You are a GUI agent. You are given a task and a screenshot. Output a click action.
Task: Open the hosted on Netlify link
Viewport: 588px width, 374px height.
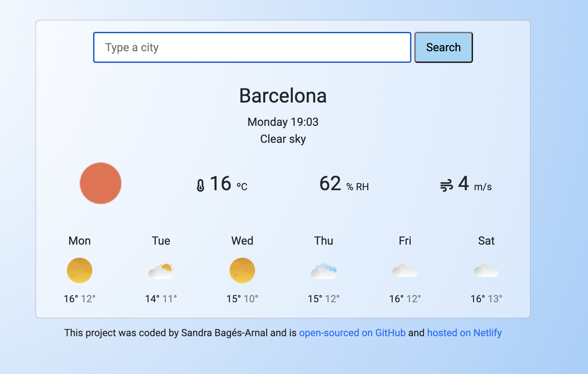coord(464,333)
